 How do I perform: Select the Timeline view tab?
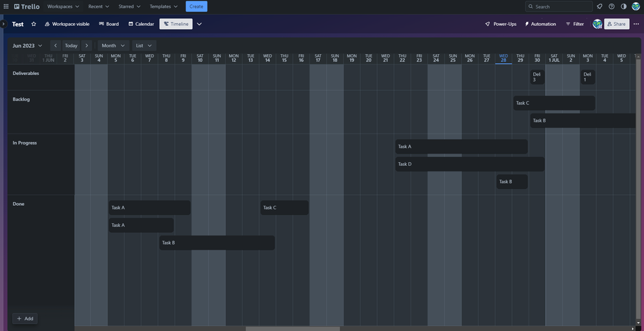point(176,24)
